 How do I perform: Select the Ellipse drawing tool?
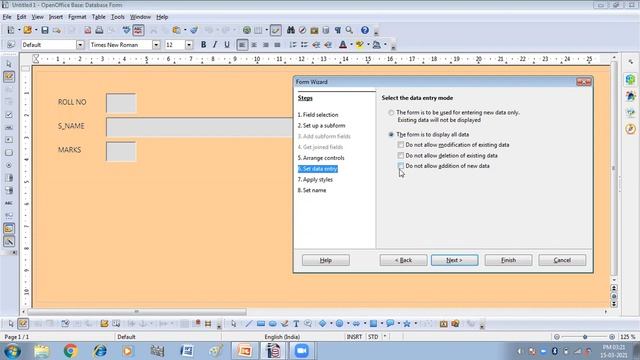273,324
